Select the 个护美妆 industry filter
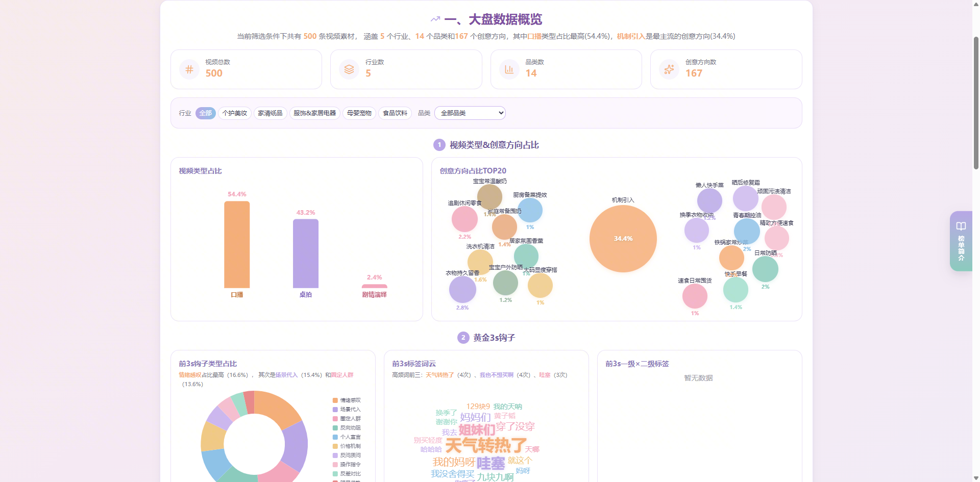This screenshot has width=980, height=482. pyautogui.click(x=235, y=113)
